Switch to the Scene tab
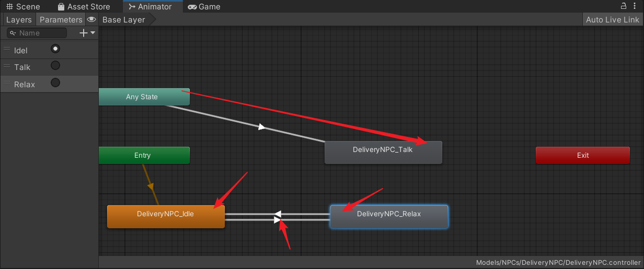 (23, 7)
